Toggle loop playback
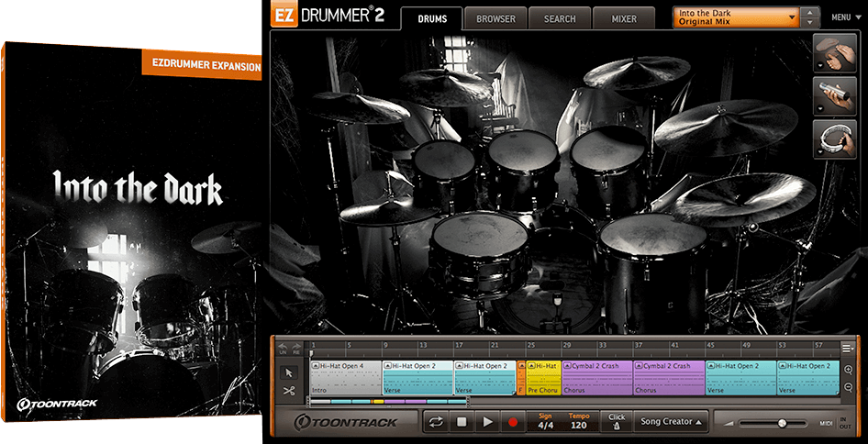Screen dimensions: 868x444 [437, 422]
